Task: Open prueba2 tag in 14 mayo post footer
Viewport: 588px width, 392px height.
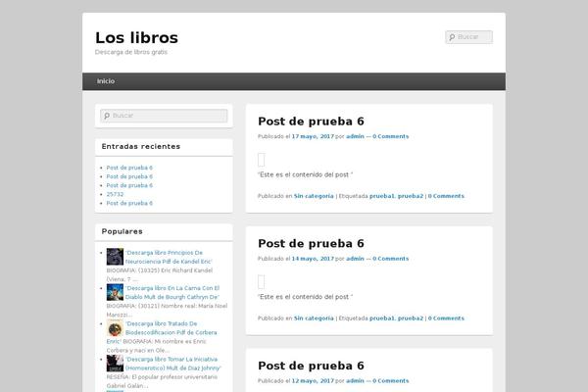Action: point(411,318)
